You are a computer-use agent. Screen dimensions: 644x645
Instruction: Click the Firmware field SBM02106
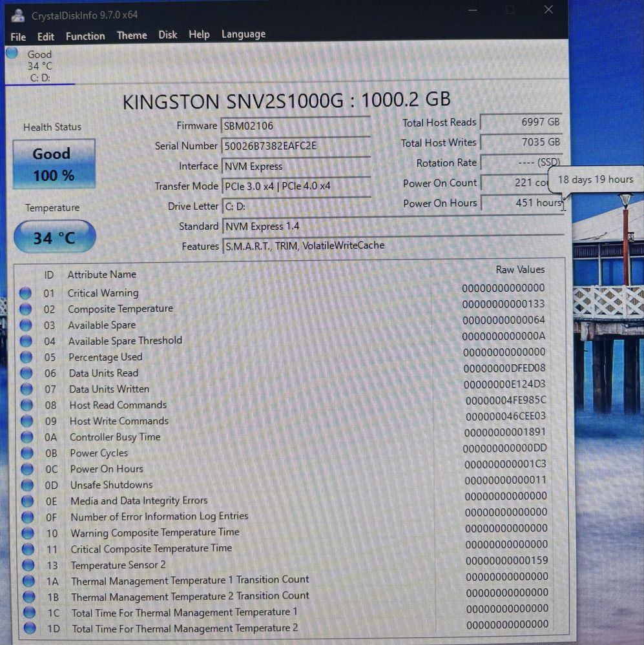(x=295, y=125)
